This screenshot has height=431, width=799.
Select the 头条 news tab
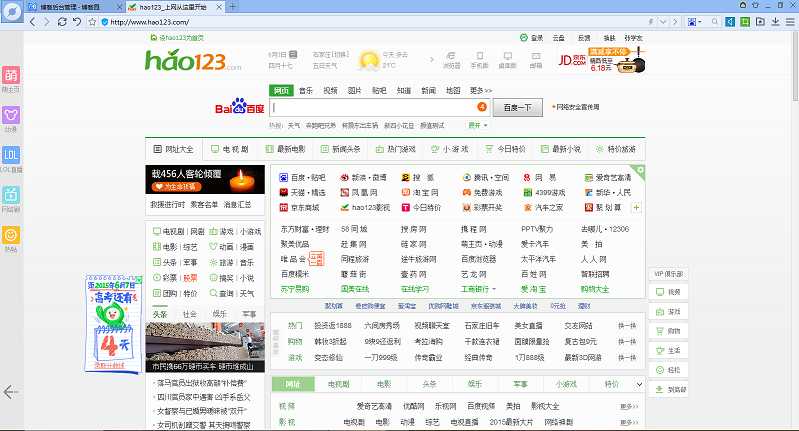[x=160, y=314]
